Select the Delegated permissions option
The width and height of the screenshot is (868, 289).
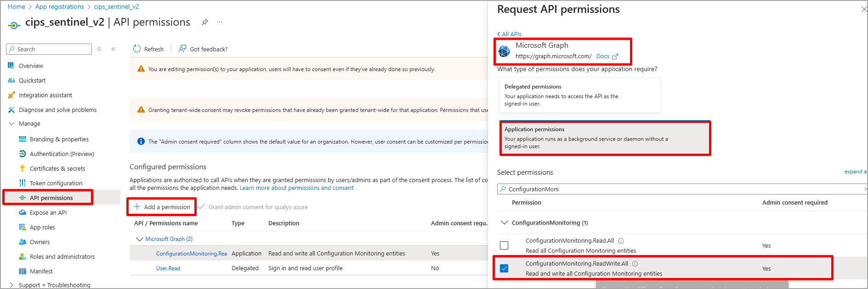pyautogui.click(x=579, y=95)
